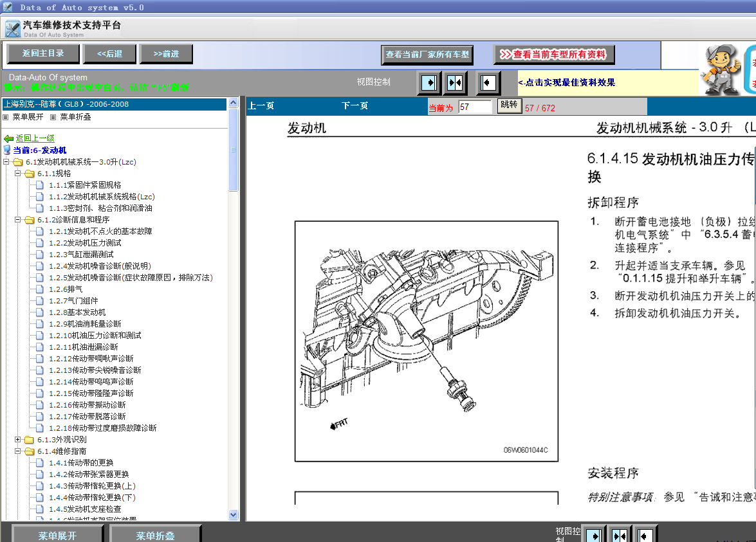The image size is (756, 542).
Task: Click the 点击实现最佳资料效果 hint text
Action: [567, 82]
